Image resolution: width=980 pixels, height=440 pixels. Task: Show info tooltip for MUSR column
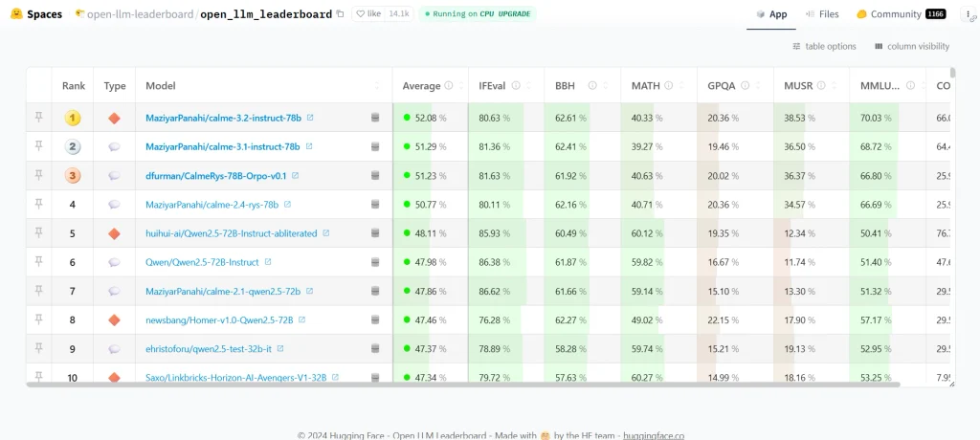pos(820,86)
